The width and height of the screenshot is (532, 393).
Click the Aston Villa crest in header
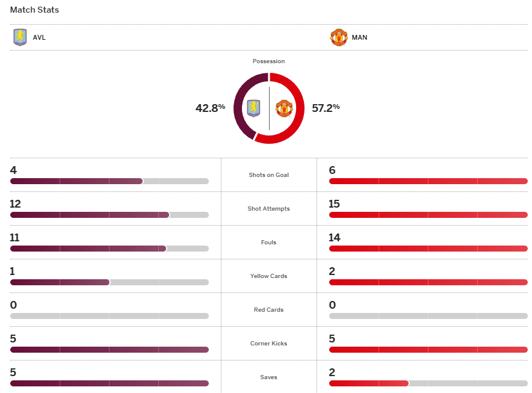coord(20,37)
